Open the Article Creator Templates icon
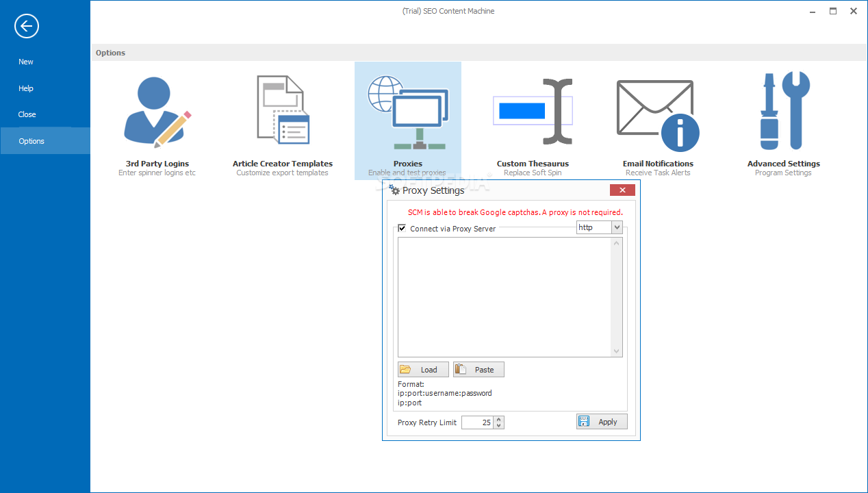Viewport: 868px width, 493px height. tap(283, 111)
